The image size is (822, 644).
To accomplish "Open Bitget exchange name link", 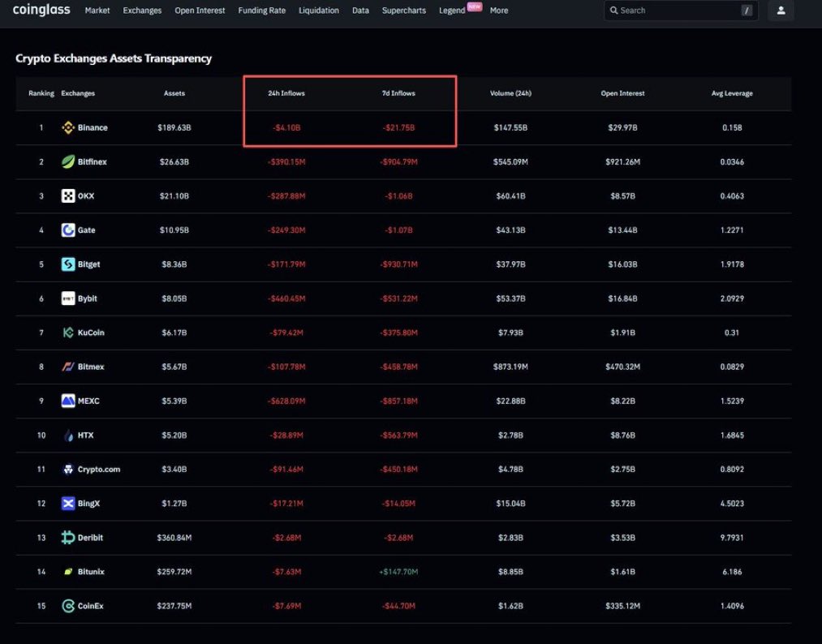I will pyautogui.click(x=88, y=264).
